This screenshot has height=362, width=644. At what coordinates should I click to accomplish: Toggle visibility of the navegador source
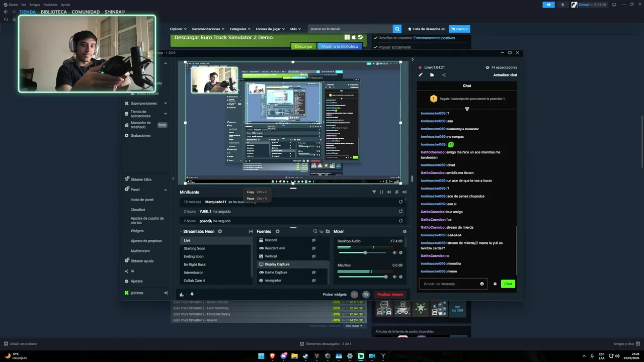point(313,281)
